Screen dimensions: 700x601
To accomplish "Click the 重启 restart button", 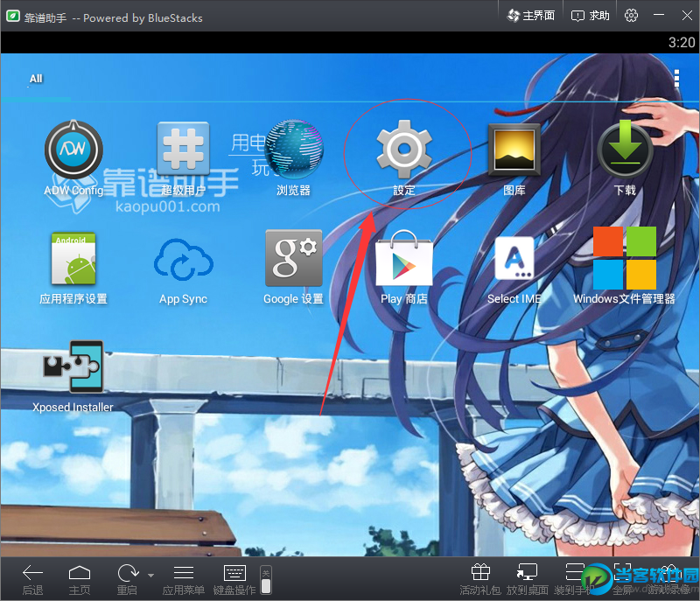I will pos(127,579).
